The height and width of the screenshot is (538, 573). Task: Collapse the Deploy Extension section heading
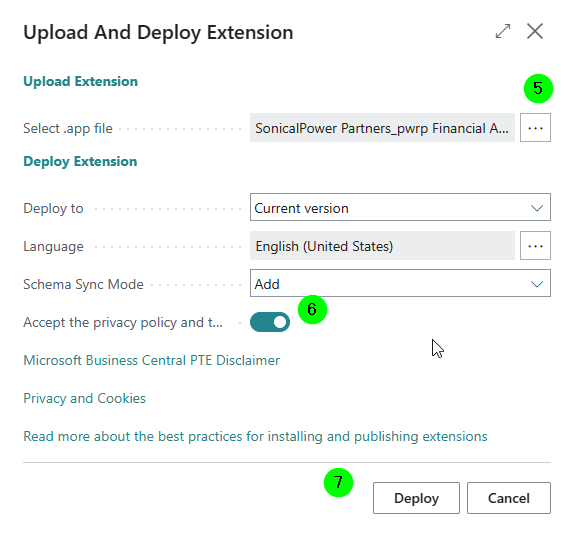point(80,162)
